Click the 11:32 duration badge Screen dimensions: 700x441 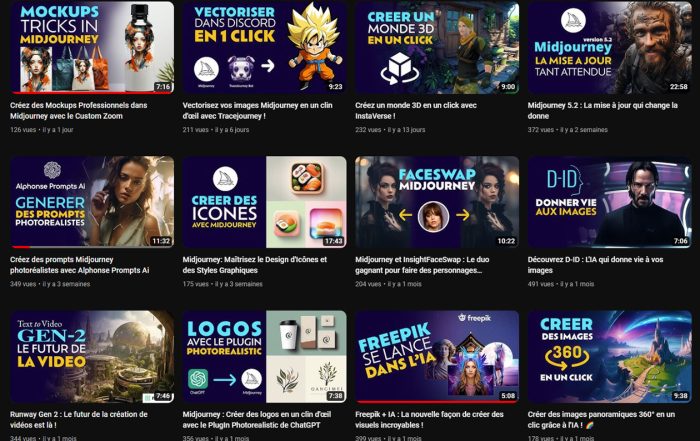click(x=161, y=241)
